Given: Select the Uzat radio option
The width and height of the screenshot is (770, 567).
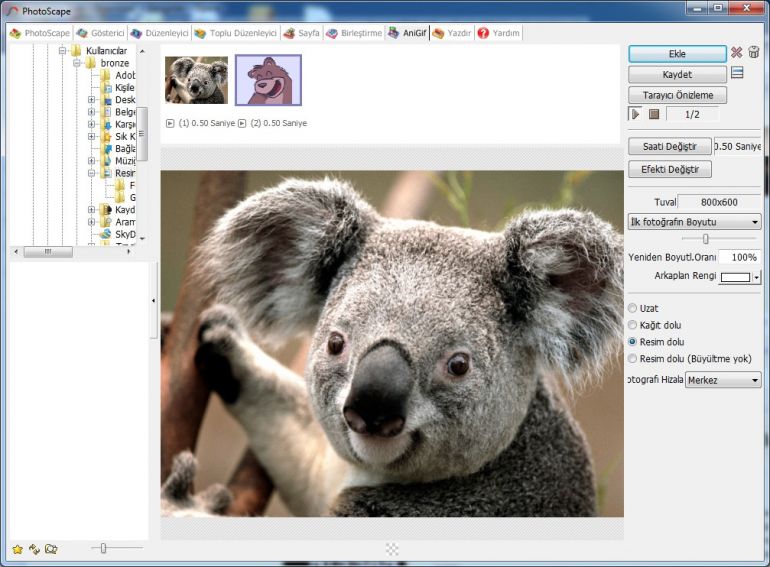Looking at the screenshot, I should point(632,308).
